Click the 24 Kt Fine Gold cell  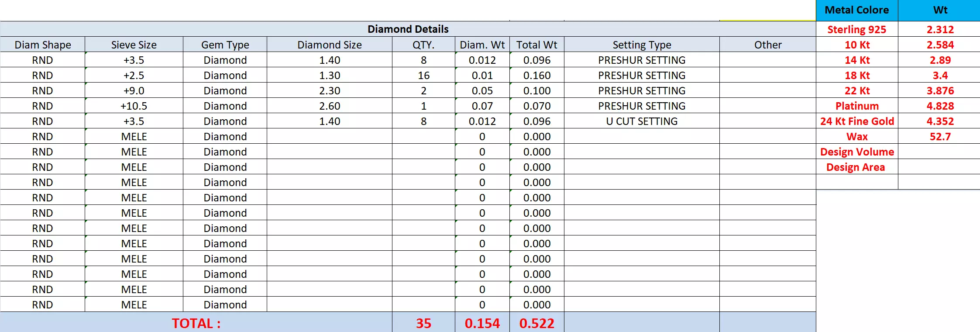click(x=857, y=121)
